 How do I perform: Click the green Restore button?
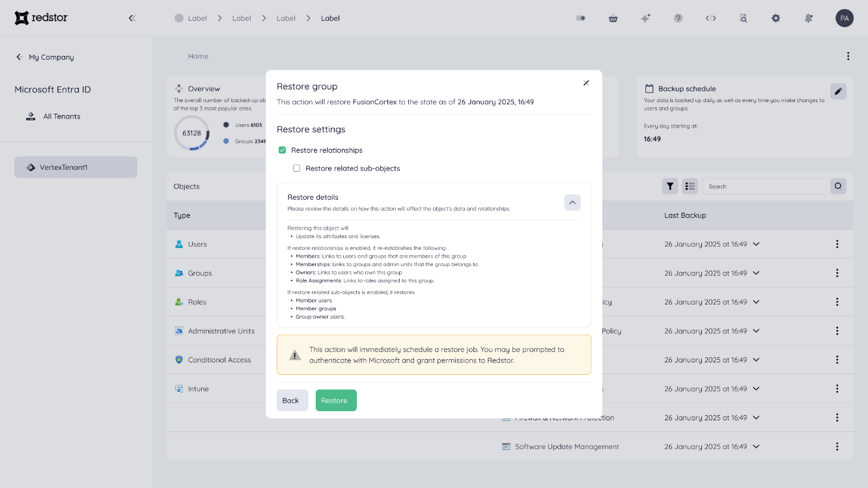336,400
